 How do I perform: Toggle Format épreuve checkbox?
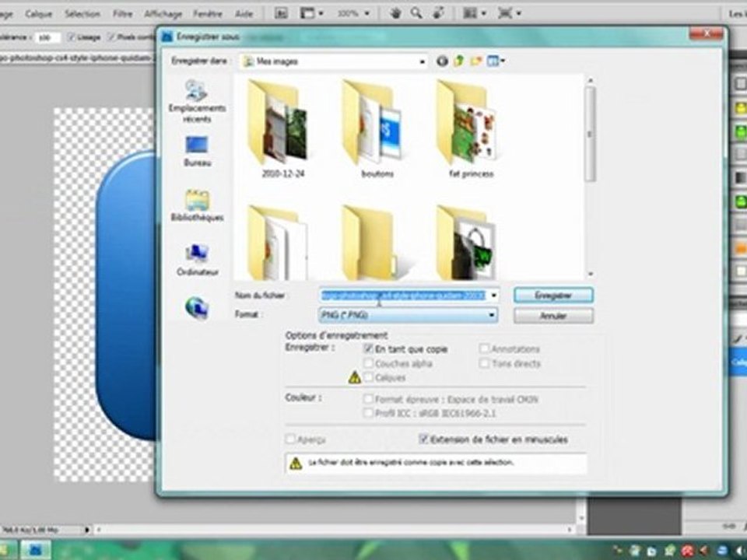368,399
